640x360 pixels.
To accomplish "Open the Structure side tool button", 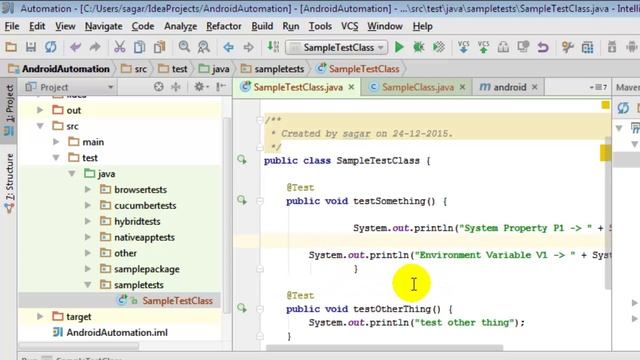I will pyautogui.click(x=9, y=182).
